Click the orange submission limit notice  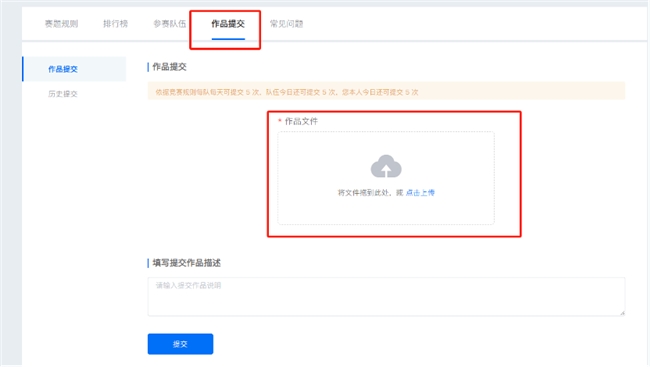click(x=386, y=91)
